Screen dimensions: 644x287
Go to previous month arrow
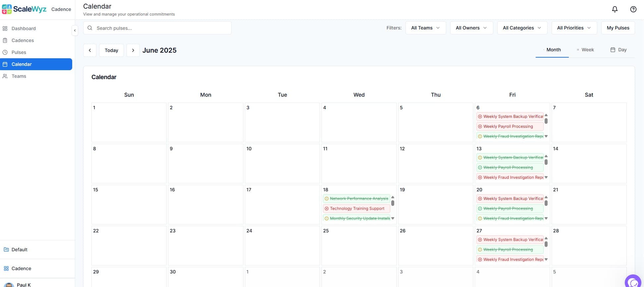tap(90, 50)
